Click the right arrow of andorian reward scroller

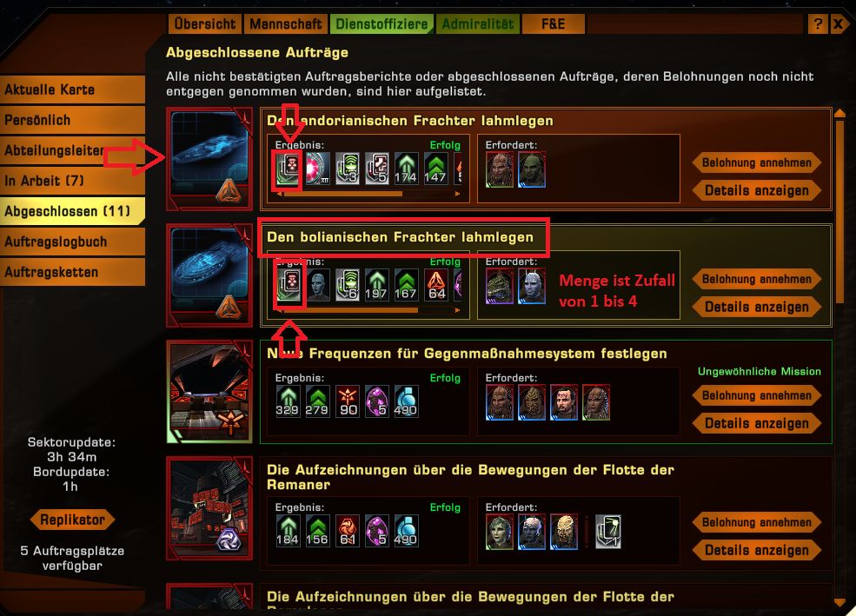(x=457, y=194)
